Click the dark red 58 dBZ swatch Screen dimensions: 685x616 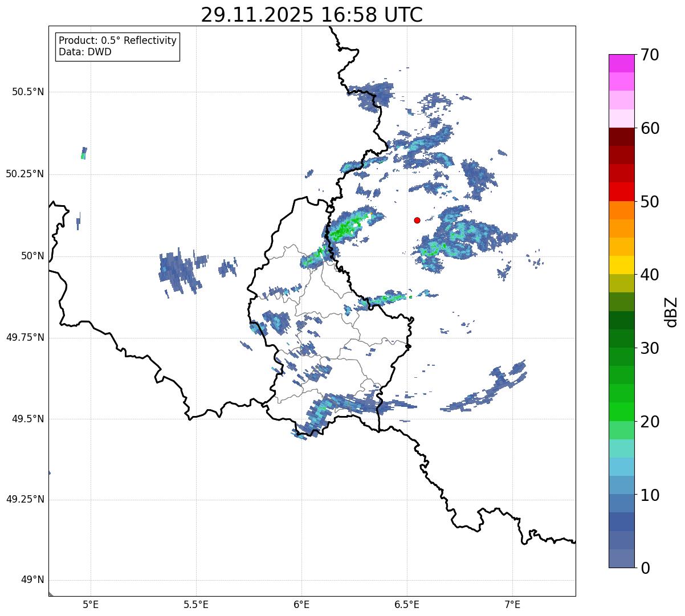621,137
